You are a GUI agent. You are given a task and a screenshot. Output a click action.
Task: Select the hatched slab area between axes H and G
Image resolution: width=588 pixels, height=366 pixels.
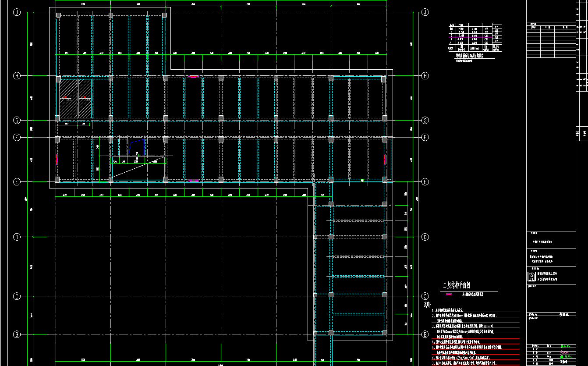pyautogui.click(x=75, y=98)
